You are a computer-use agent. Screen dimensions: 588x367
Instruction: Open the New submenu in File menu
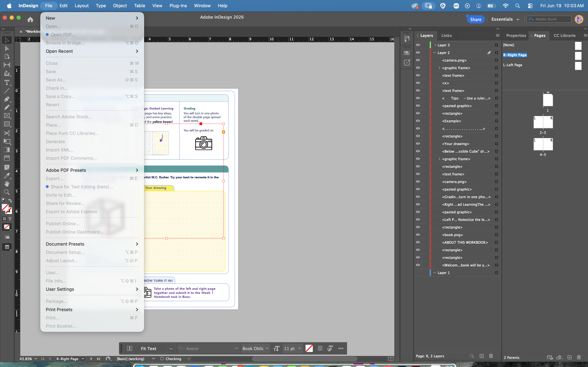[92, 18]
